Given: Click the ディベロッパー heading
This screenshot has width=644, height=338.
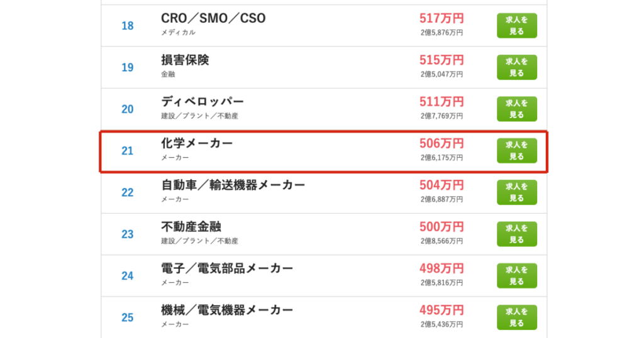Looking at the screenshot, I should click(x=203, y=102).
